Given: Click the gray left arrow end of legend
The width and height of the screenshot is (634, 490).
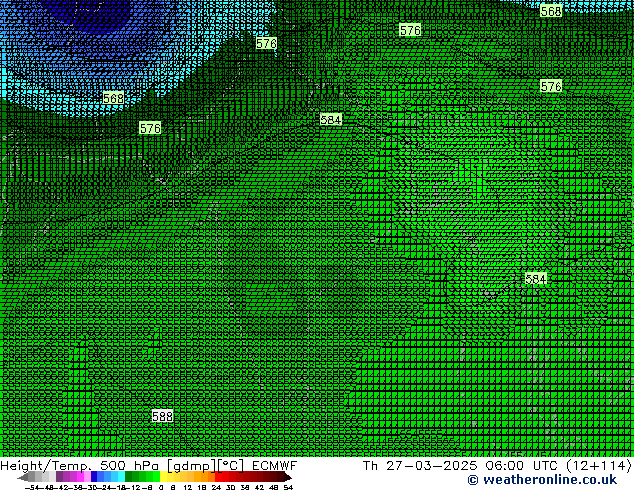Looking at the screenshot, I should coord(23,478).
